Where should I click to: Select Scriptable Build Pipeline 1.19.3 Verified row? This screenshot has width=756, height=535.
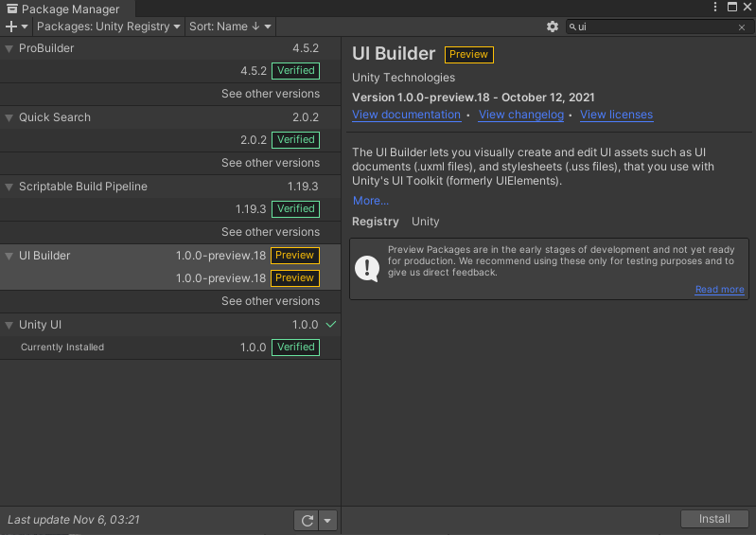(170, 209)
